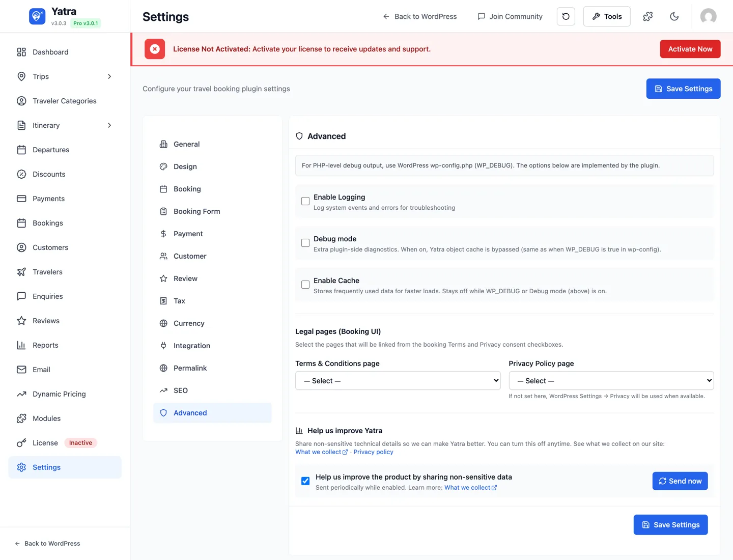Image resolution: width=733 pixels, height=560 pixels.
Task: Open Settings in the left sidebar
Action: point(65,467)
